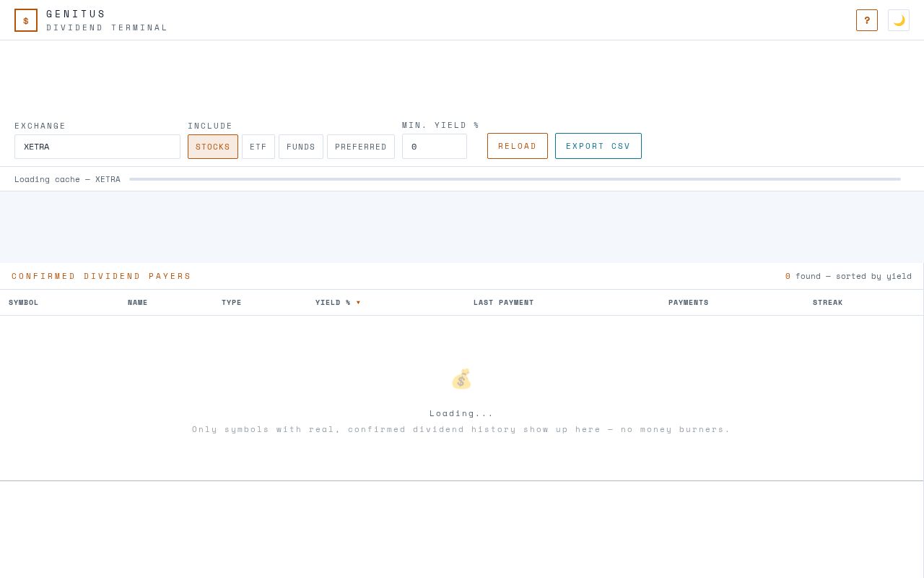924x578 pixels.
Task: Toggle the ETF include filter
Action: pyautogui.click(x=258, y=147)
